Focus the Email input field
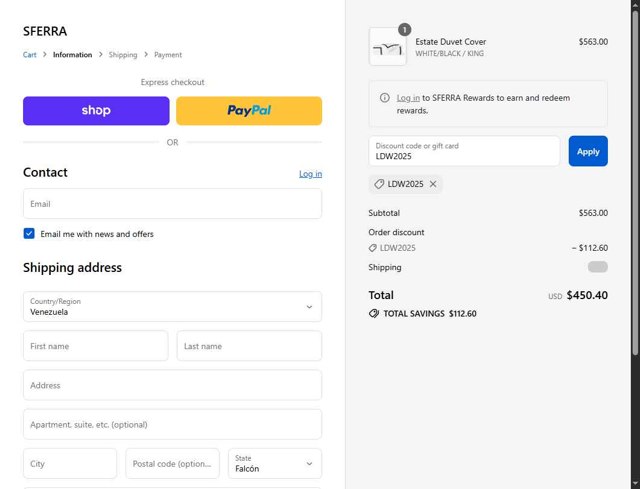The width and height of the screenshot is (640, 489). coord(172,204)
